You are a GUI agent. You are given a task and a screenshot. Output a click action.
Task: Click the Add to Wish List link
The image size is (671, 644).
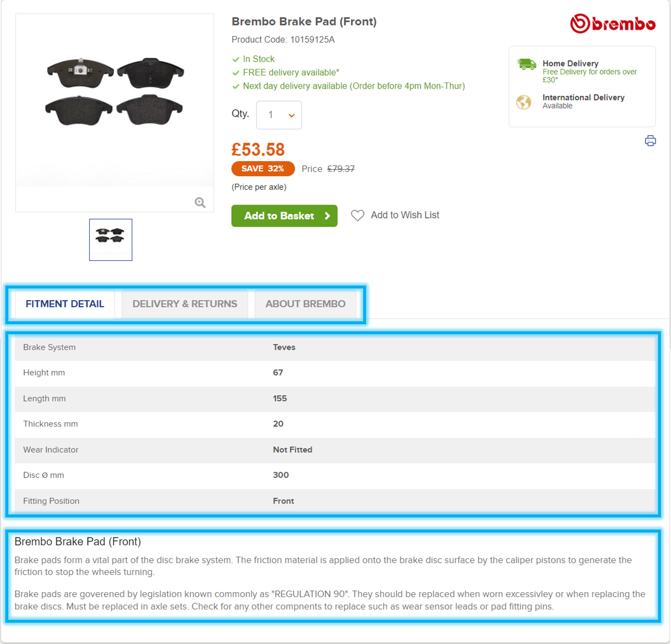(405, 215)
